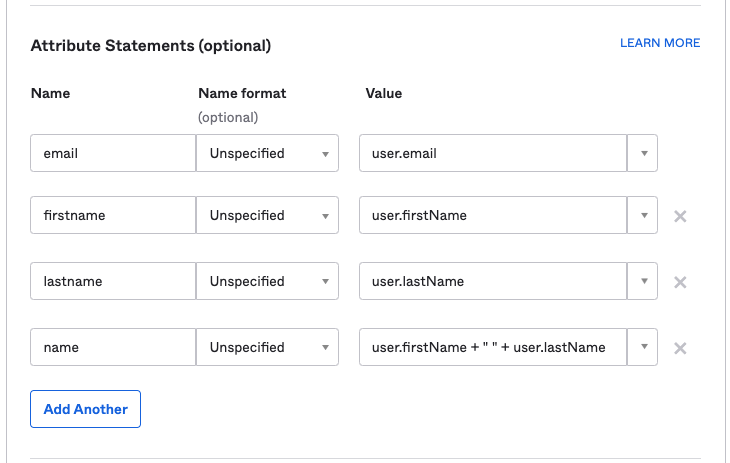Remove the firstname attribute row
Viewport: 730px width, 463px height.
680,216
